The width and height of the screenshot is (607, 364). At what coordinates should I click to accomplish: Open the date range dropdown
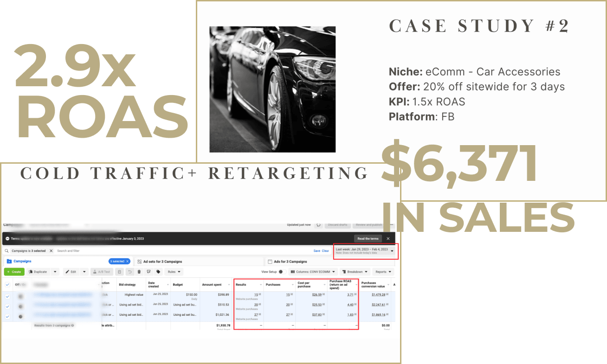point(392,251)
